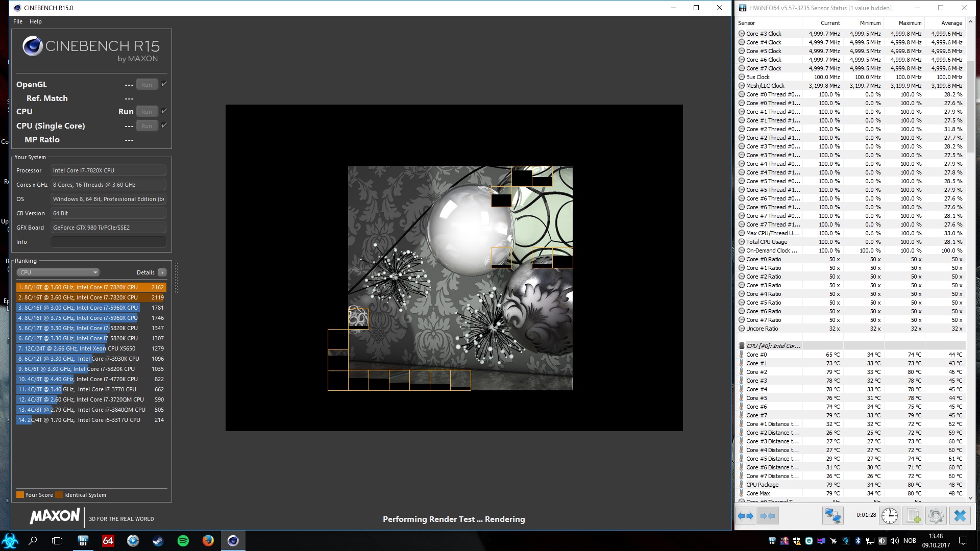Click the Current column header

[x=822, y=23]
